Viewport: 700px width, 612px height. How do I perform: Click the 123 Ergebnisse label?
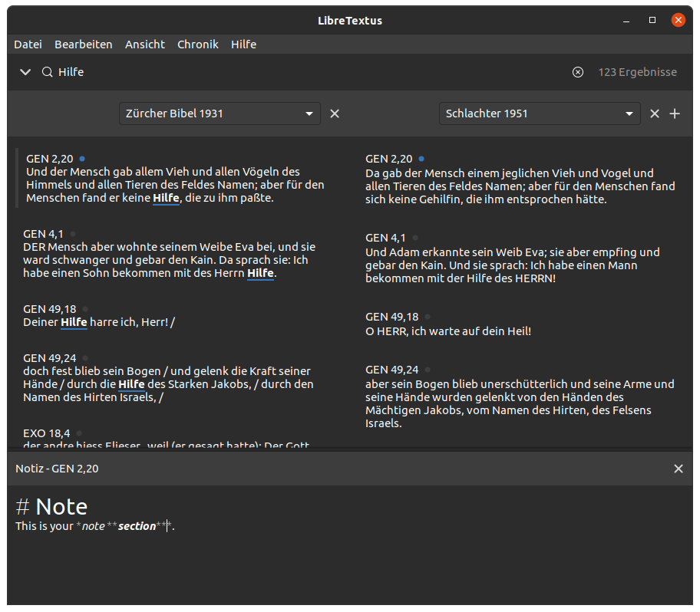pos(637,71)
